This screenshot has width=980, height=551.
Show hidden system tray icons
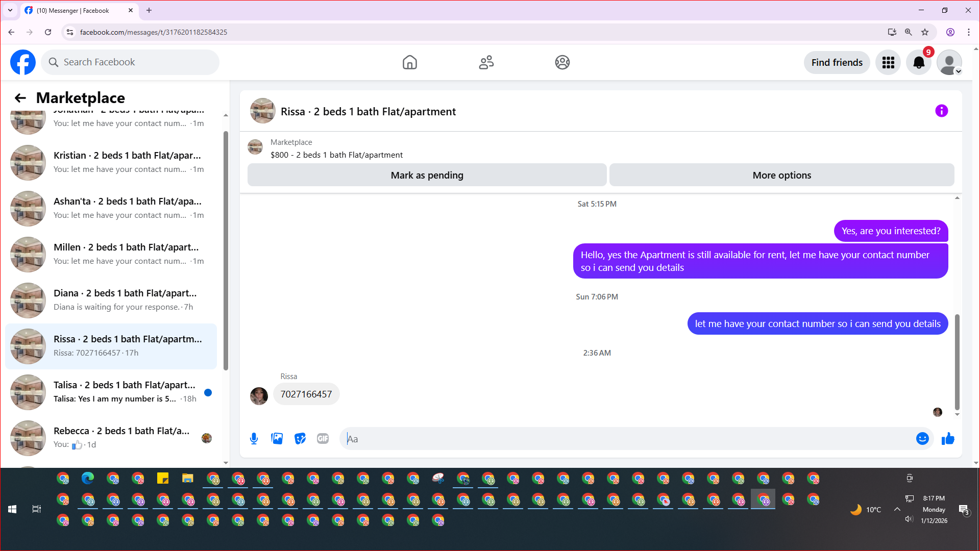pos(897,509)
